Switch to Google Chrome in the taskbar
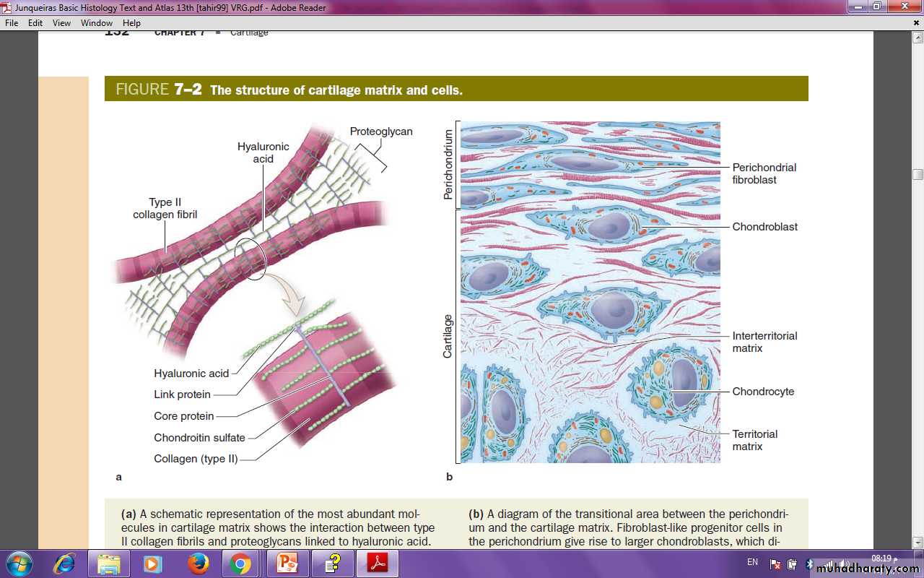The width and height of the screenshot is (924, 578). tap(241, 564)
